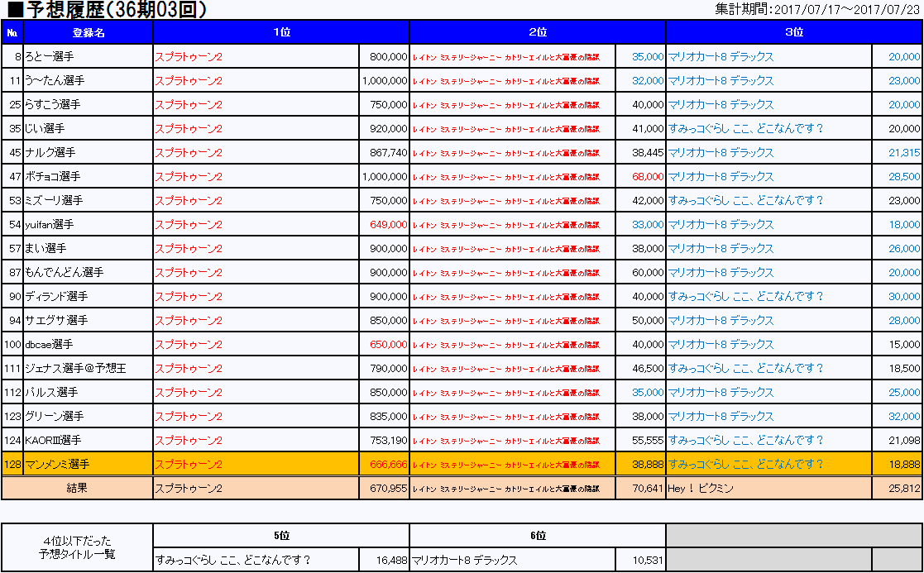Viewport: 924px width, 573px height.
Task: Click the 30,000 value in ディランド選手 row
Action: point(904,297)
